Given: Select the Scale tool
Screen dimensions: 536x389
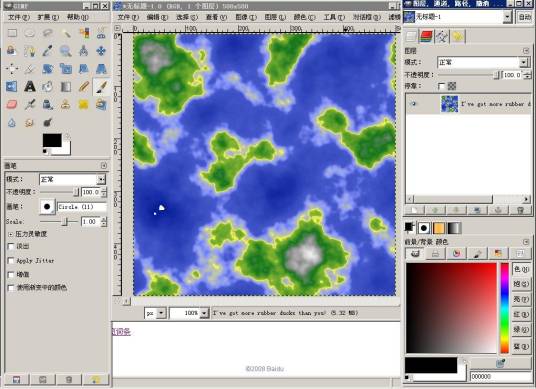Looking at the screenshot, I should coord(66,69).
